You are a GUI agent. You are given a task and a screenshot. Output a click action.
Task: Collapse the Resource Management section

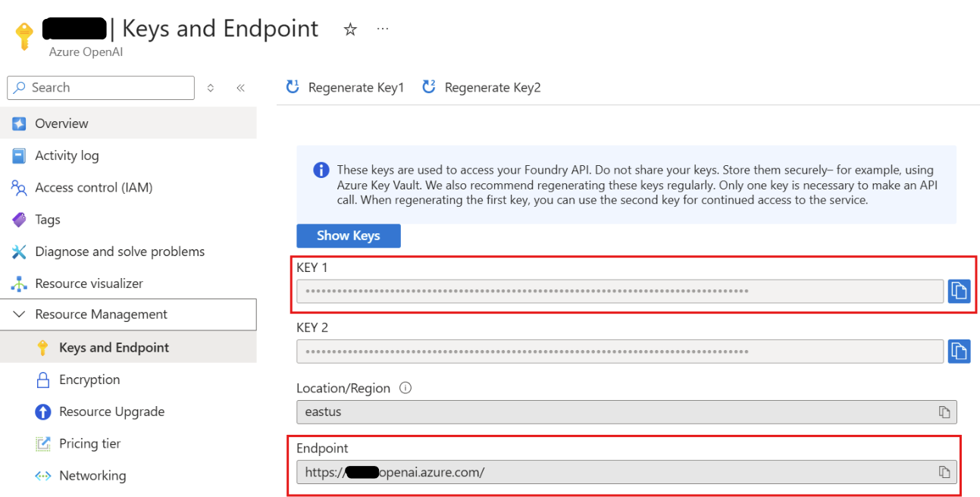20,314
